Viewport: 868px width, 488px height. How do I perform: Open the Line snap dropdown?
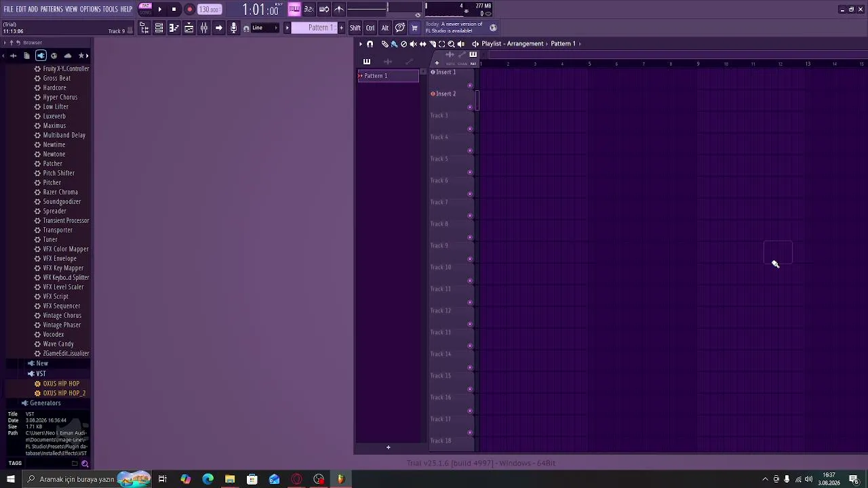[267, 28]
